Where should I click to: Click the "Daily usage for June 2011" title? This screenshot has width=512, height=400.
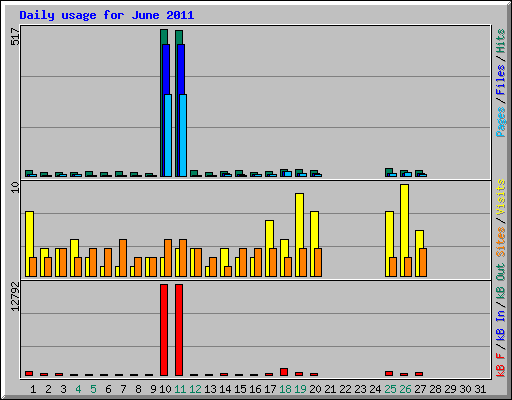(107, 16)
